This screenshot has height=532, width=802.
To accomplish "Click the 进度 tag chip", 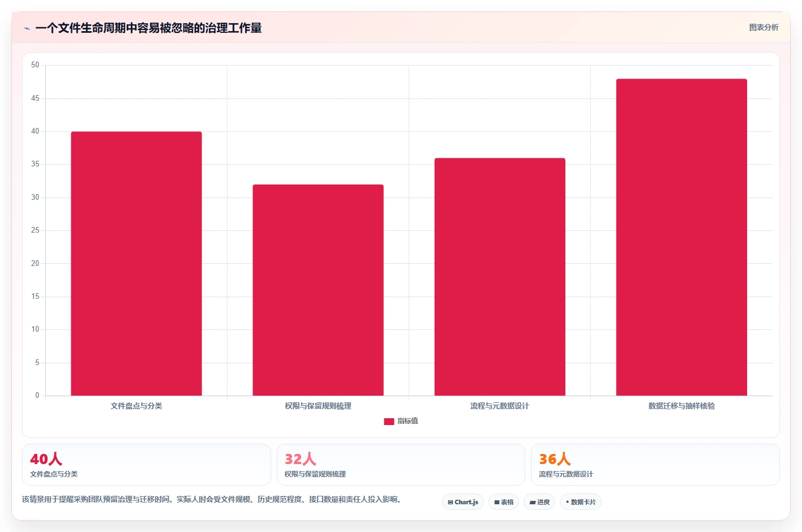I will coord(539,502).
